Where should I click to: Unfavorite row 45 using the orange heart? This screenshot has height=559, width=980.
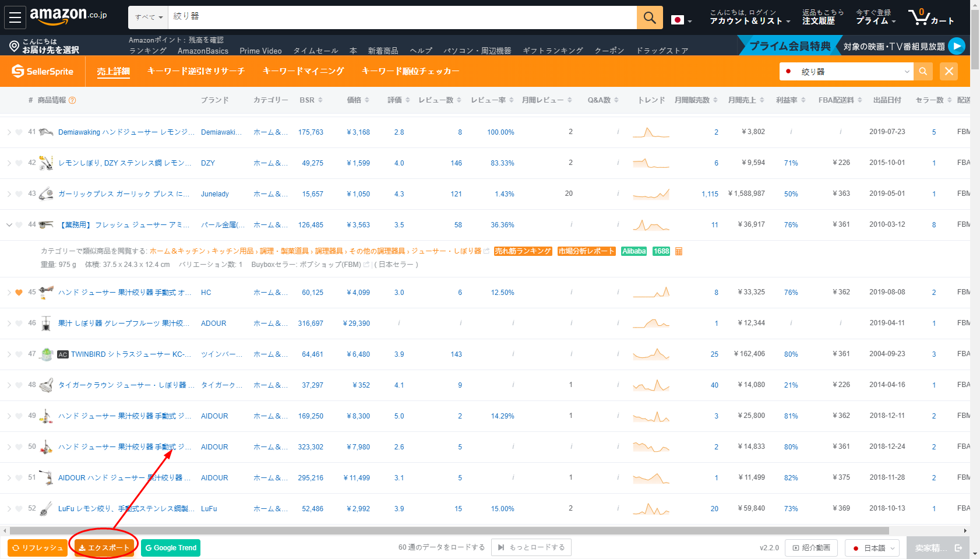(x=19, y=293)
